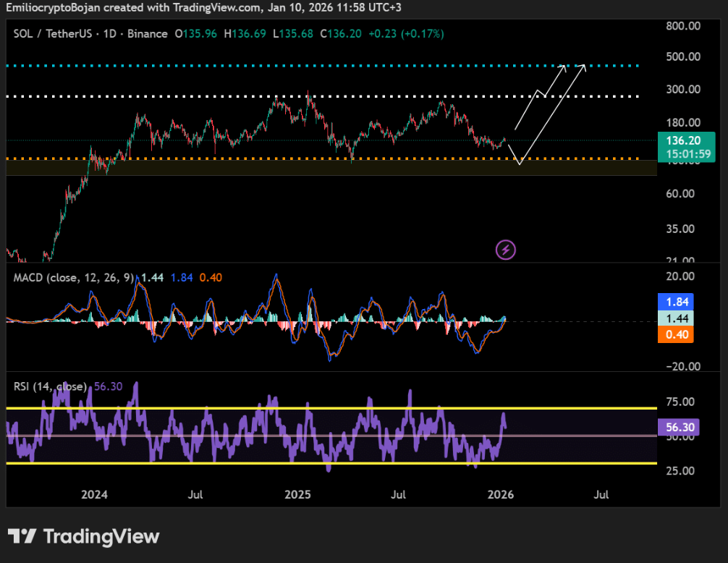
Task: Click the light green 1.44 histogram tag
Action: coord(682,318)
